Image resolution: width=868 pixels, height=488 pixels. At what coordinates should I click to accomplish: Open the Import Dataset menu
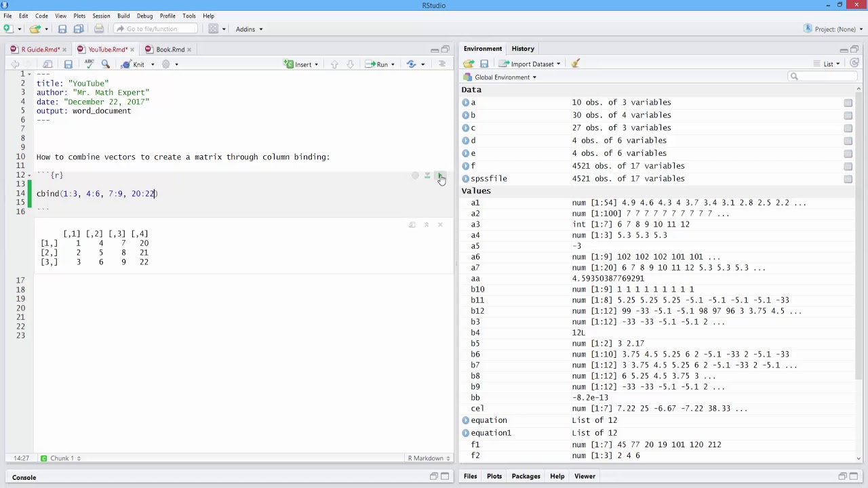coord(530,64)
